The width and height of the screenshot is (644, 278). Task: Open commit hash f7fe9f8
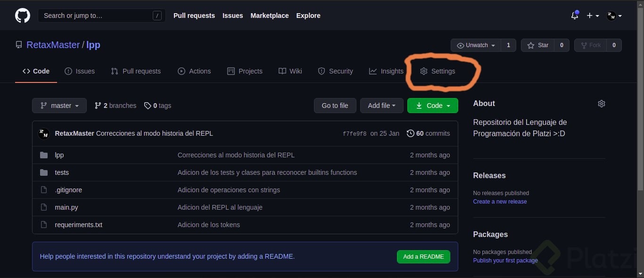pyautogui.click(x=355, y=134)
